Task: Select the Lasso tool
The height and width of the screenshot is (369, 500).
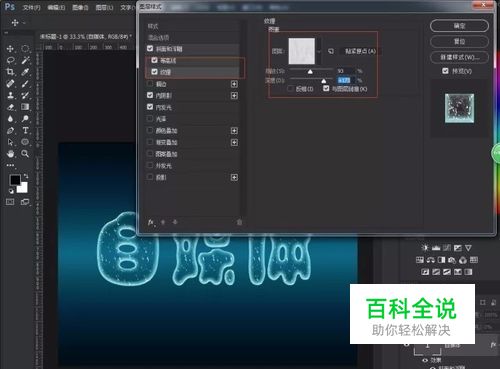Action: [10, 60]
